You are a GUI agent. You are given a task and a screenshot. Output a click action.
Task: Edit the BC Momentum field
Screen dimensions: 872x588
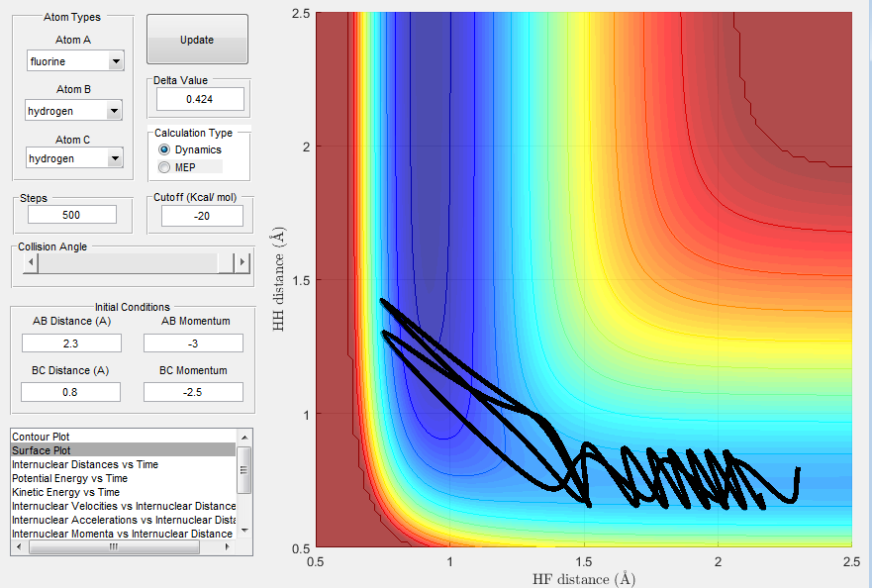tap(194, 392)
